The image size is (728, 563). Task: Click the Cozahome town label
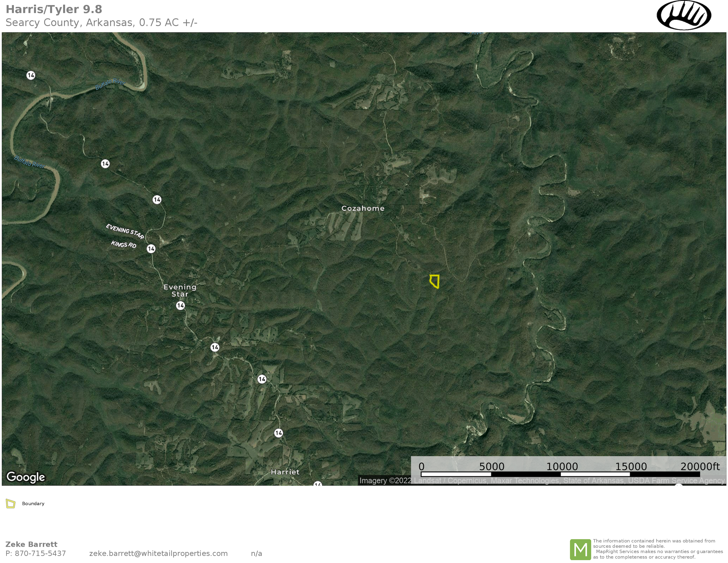tap(363, 209)
